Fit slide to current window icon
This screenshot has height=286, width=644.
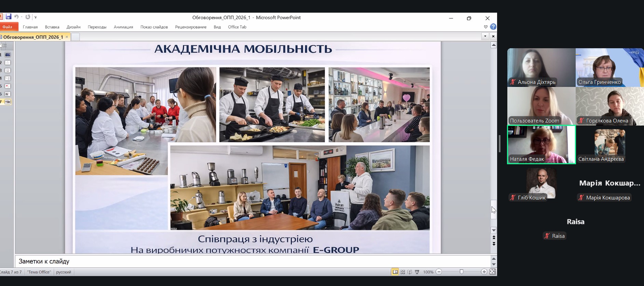pyautogui.click(x=492, y=272)
